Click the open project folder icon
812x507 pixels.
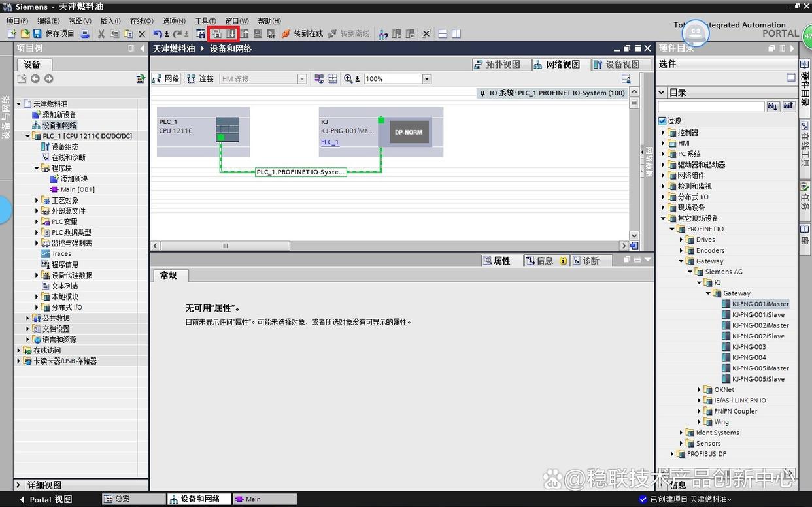click(x=25, y=34)
